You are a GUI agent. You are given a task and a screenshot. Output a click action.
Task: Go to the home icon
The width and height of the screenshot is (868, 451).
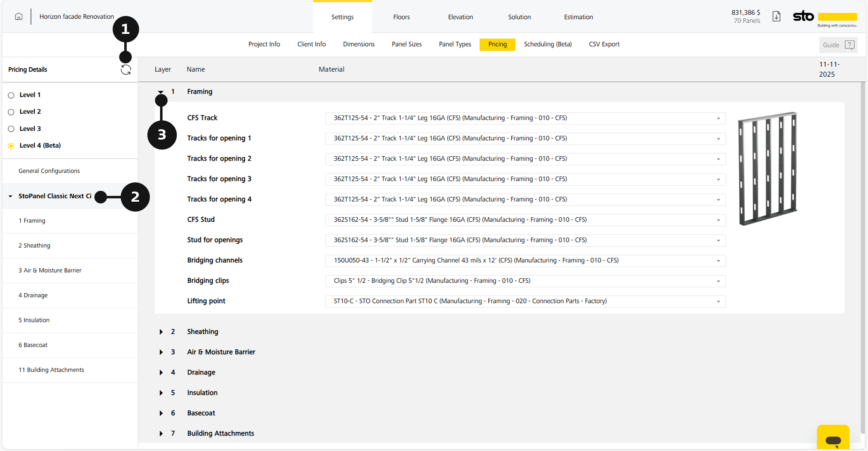(19, 17)
